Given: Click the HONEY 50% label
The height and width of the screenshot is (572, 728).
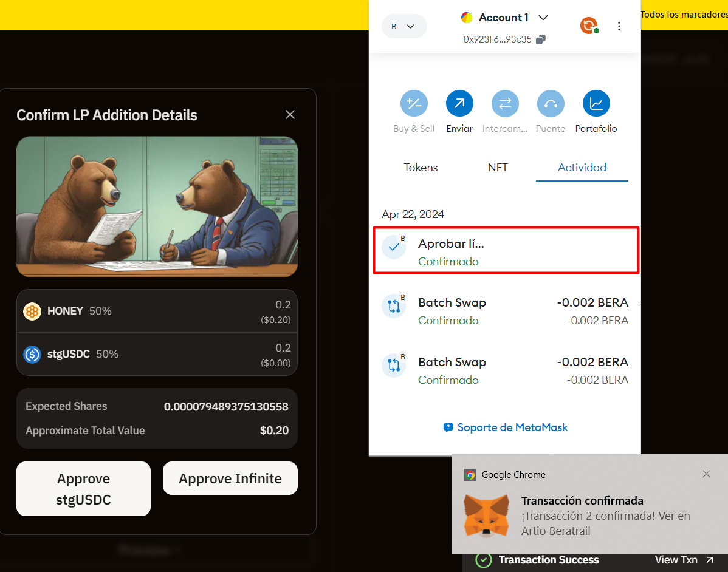Looking at the screenshot, I should point(80,311).
